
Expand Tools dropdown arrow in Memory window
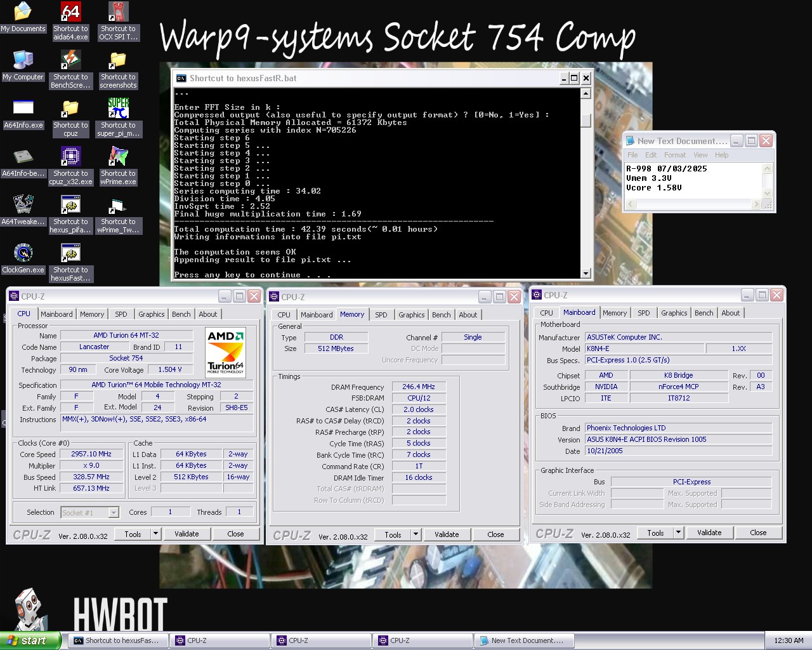tap(416, 534)
